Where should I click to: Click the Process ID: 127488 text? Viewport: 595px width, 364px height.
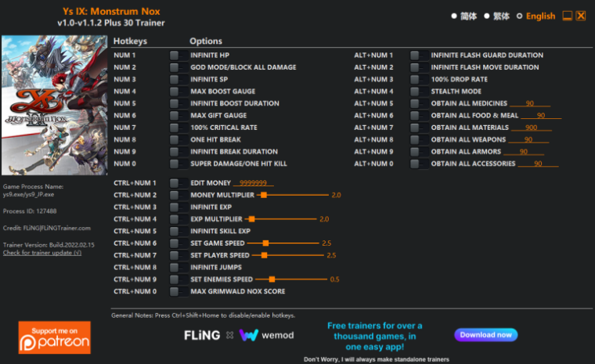click(x=30, y=211)
